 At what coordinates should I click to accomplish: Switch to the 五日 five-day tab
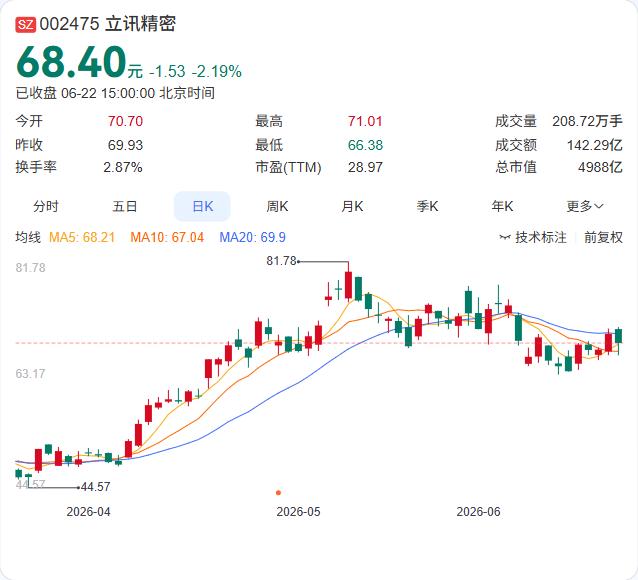pyautogui.click(x=125, y=206)
